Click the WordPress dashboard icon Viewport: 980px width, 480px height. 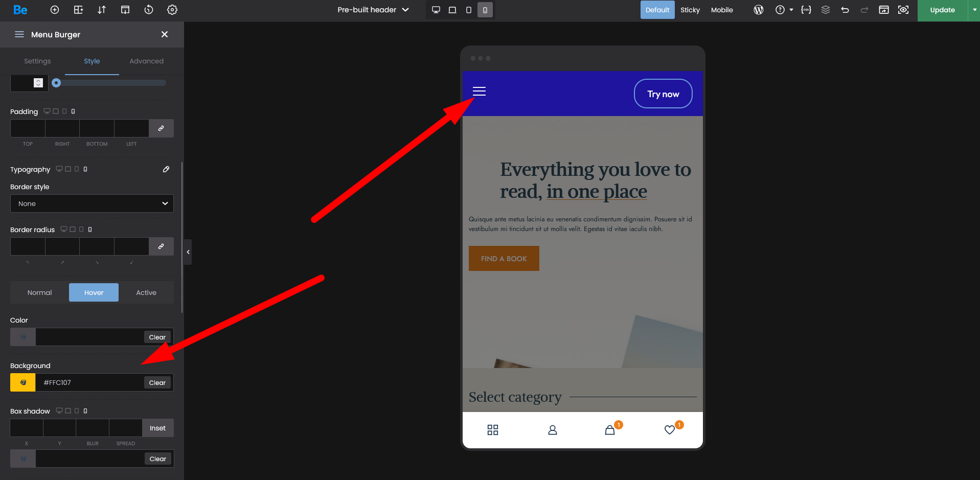click(759, 10)
